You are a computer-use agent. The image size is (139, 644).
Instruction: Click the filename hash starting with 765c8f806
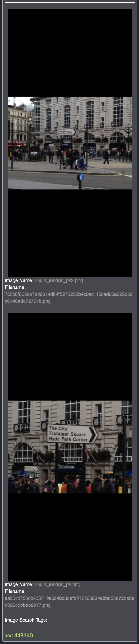(69, 298)
